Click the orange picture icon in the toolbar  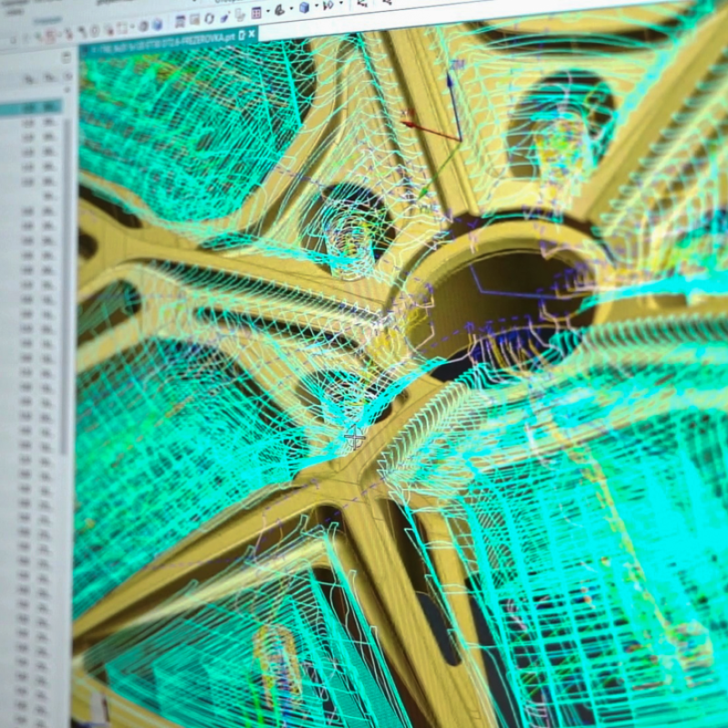pos(194,20)
